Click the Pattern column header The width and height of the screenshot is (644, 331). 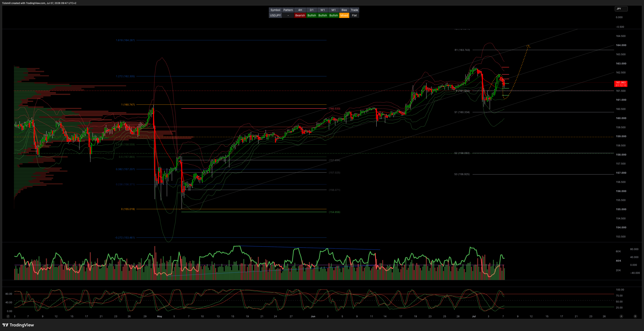[x=288, y=10]
